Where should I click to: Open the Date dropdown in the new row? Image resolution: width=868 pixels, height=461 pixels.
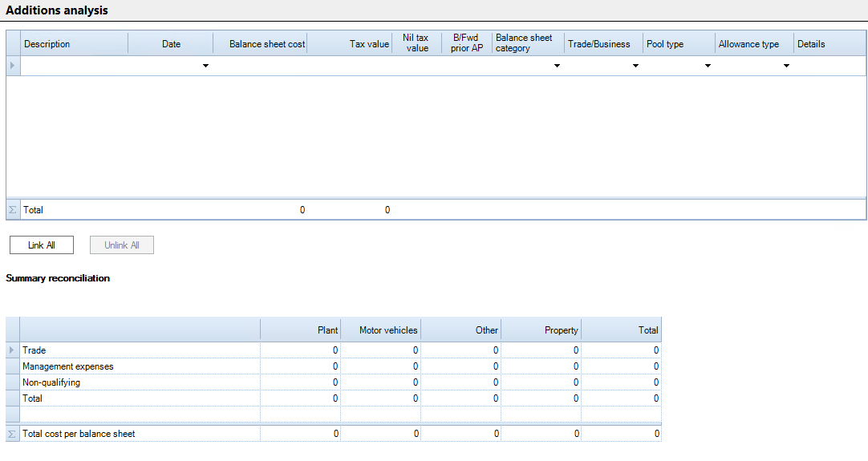(205, 66)
